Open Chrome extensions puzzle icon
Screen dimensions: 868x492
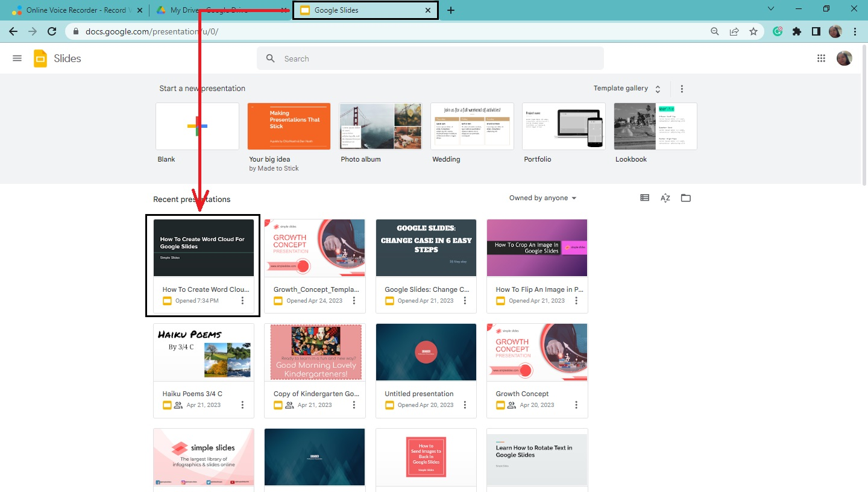pos(797,31)
